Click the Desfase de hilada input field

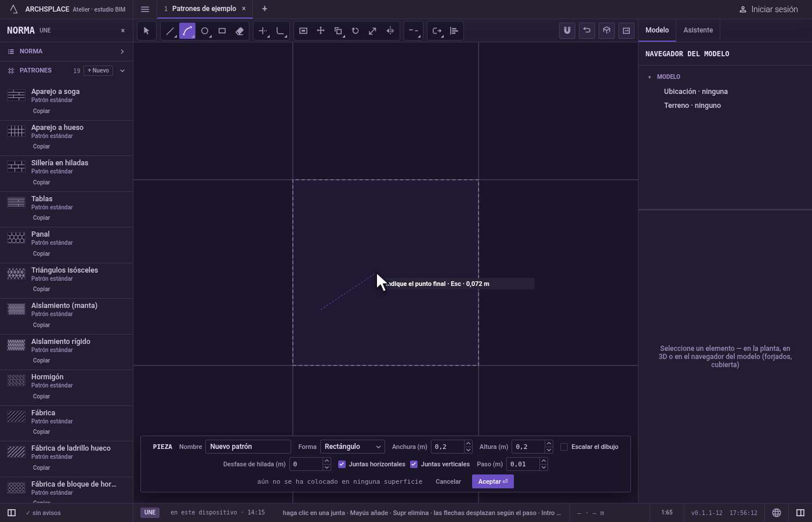click(306, 464)
